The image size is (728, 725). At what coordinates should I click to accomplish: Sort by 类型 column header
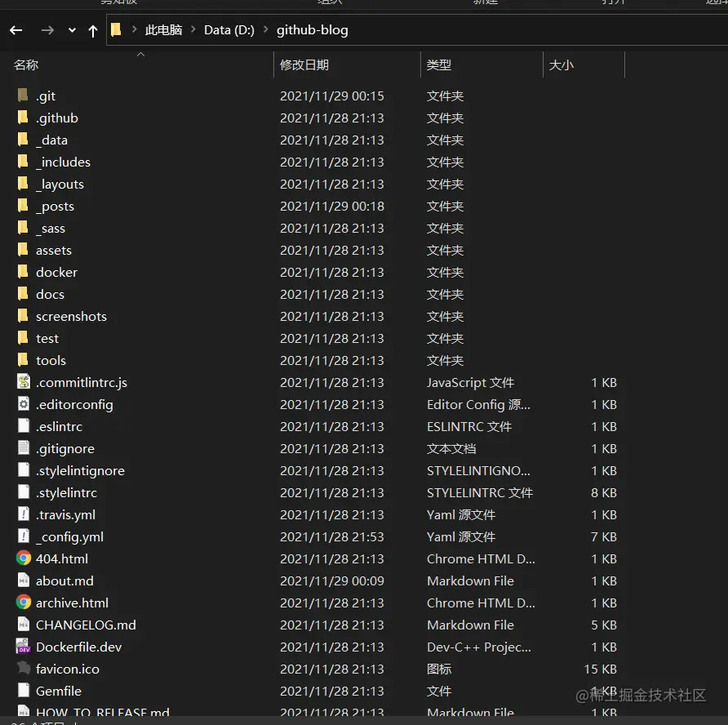tap(439, 65)
